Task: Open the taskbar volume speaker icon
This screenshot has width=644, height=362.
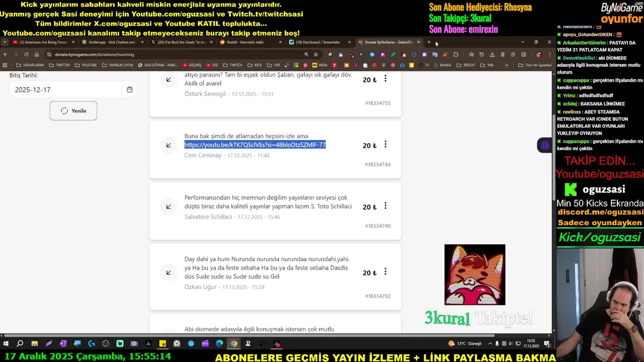Action: point(511,343)
